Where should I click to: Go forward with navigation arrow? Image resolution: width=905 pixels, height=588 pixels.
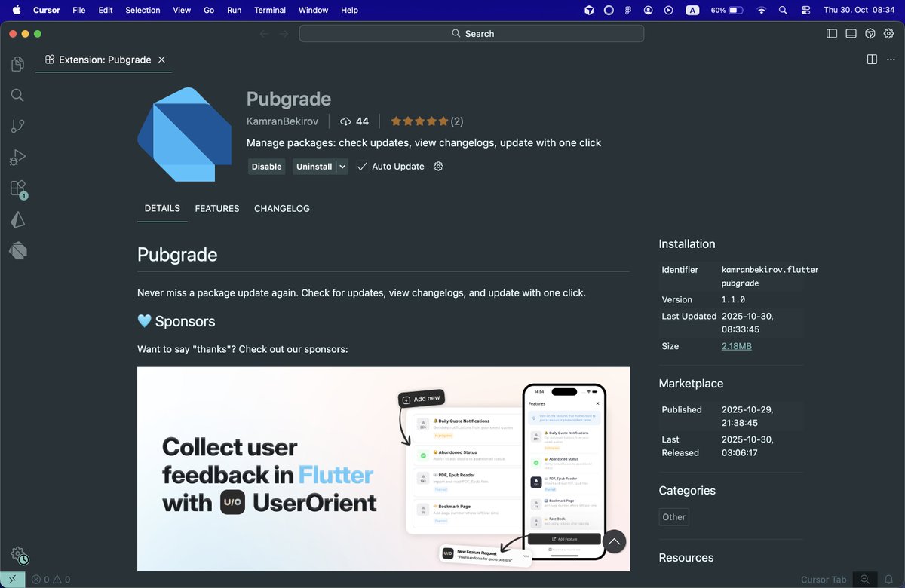284,33
